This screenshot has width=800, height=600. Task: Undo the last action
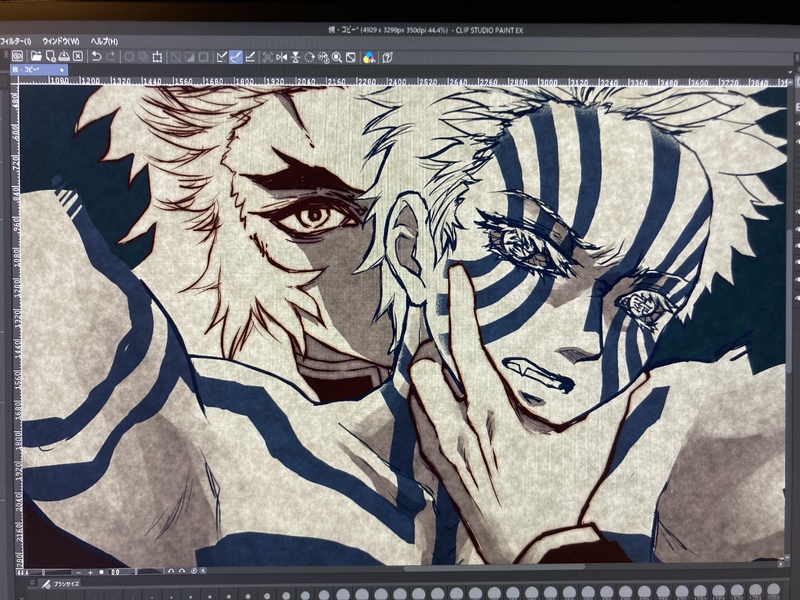(96, 57)
